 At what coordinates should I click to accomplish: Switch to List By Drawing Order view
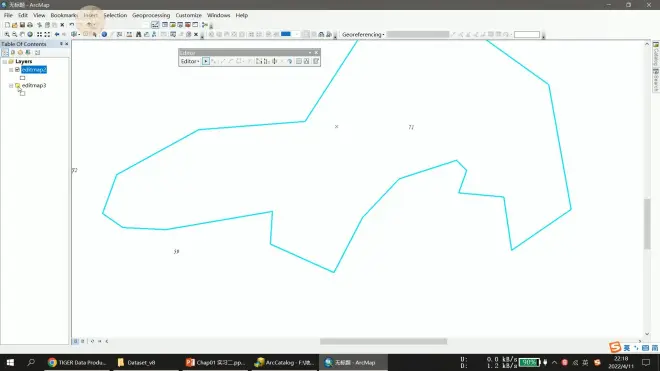[x=5, y=53]
